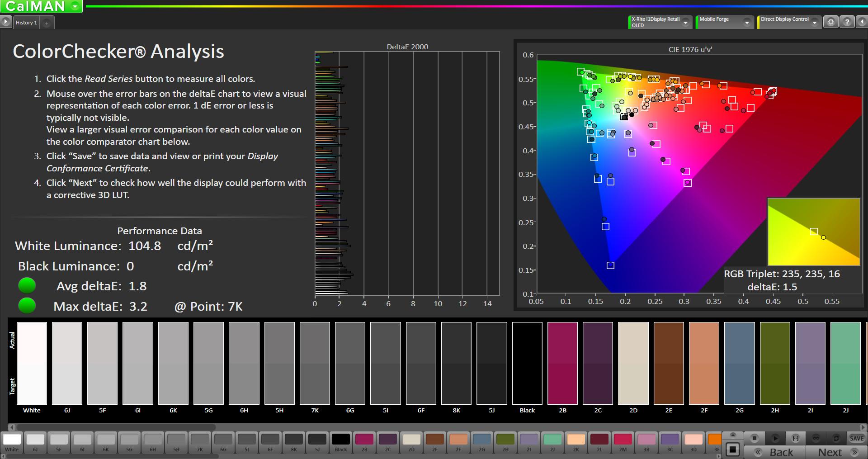Click the Avg deltaE green indicator
This screenshot has height=459, width=868.
(27, 286)
